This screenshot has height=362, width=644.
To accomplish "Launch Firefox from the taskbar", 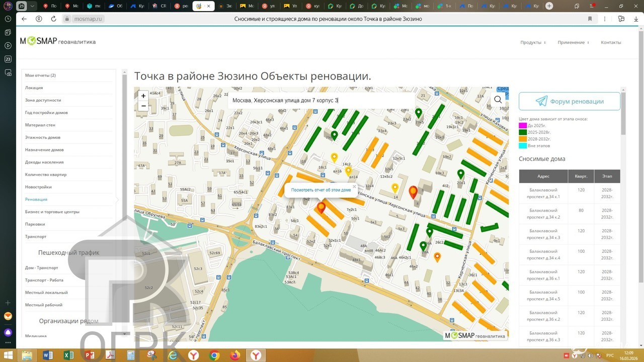I will pos(235,355).
